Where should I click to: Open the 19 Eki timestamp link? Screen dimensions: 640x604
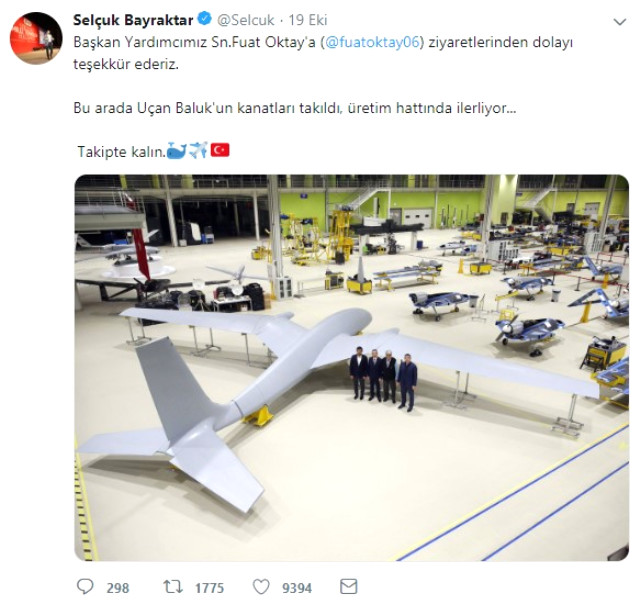tap(308, 20)
